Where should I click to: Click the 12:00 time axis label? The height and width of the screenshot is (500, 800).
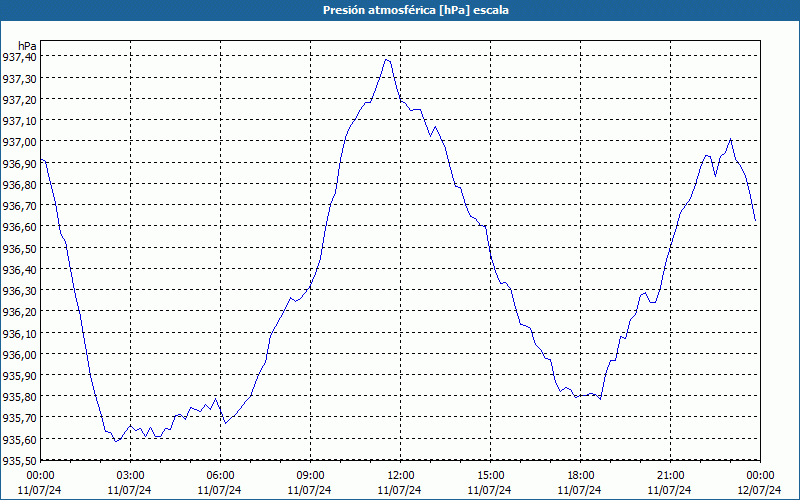[x=401, y=476]
